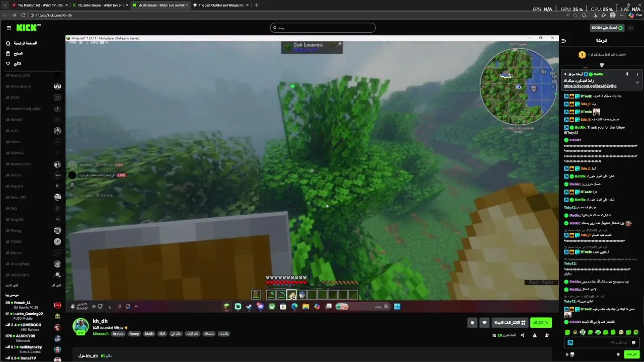Open Alneratzory channel in sidebar
The width and height of the screenshot is (644, 362).
pos(33,86)
